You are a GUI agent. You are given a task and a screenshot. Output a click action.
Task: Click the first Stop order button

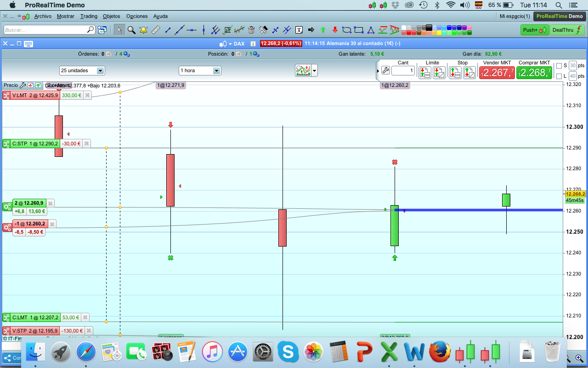455,72
